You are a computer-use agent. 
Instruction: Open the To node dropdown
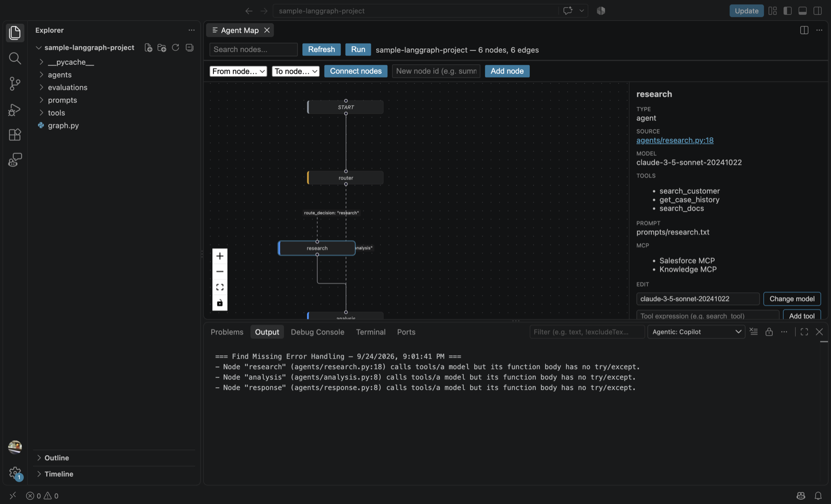click(296, 71)
